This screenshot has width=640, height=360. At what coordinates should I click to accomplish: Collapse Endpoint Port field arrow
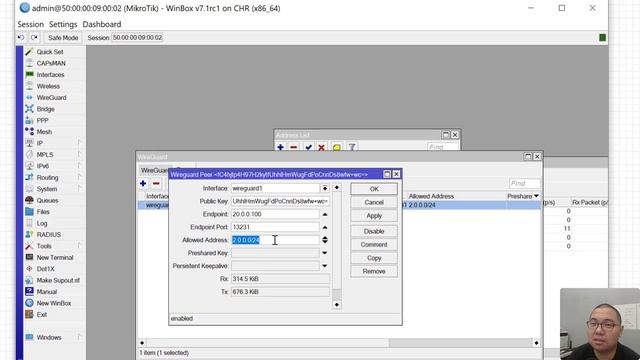325,227
